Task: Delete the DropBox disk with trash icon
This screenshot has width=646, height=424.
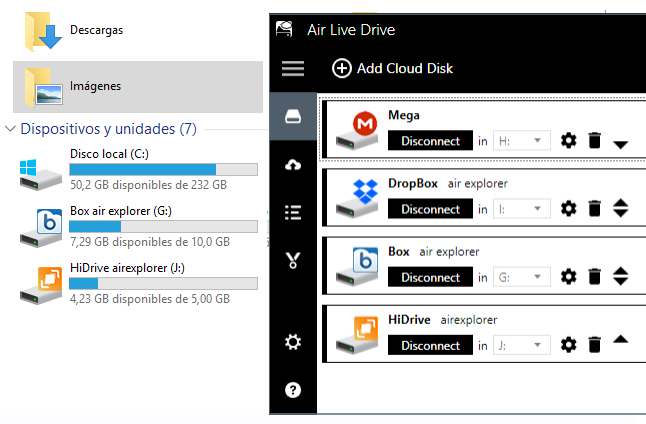Action: tap(595, 208)
